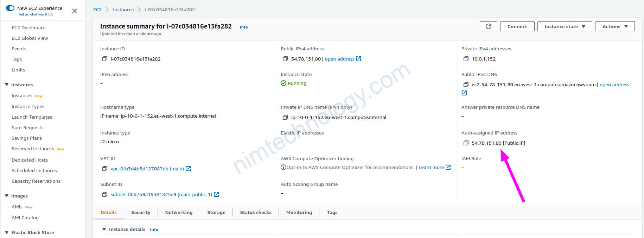Image resolution: width=644 pixels, height=238 pixels.
Task: Copy the Instance ID i-07c034816e13fa282
Action: [104, 59]
